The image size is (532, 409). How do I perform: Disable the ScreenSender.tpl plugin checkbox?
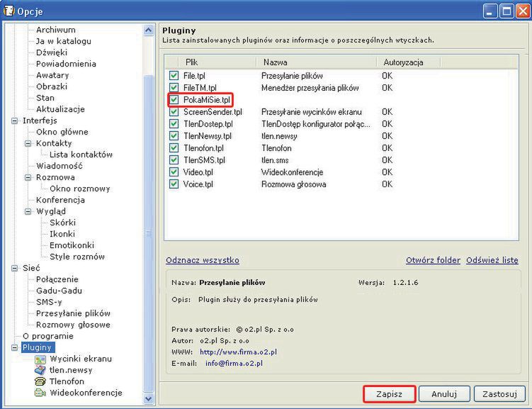pos(174,112)
